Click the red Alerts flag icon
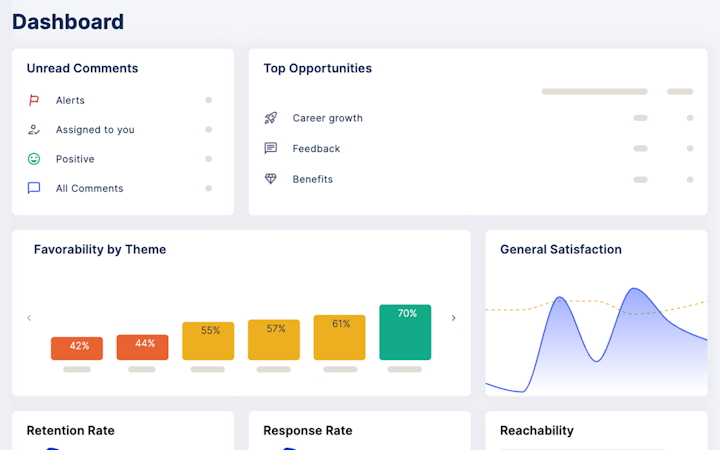720x450 pixels. pyautogui.click(x=34, y=100)
